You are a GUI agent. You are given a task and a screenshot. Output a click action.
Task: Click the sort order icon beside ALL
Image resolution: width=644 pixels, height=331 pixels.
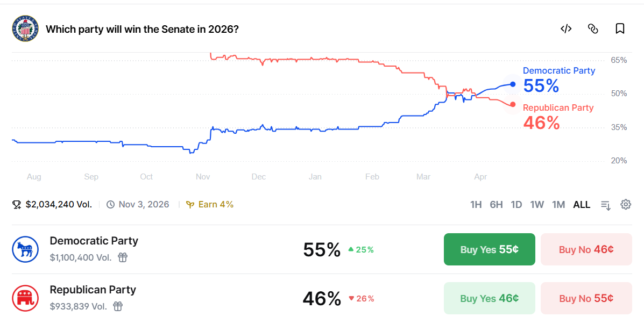click(x=606, y=205)
